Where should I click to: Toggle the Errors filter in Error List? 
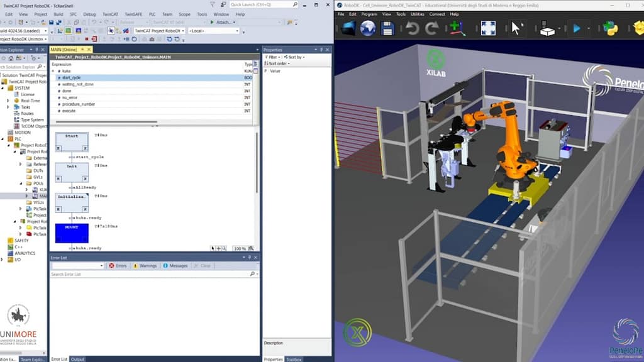[118, 266]
